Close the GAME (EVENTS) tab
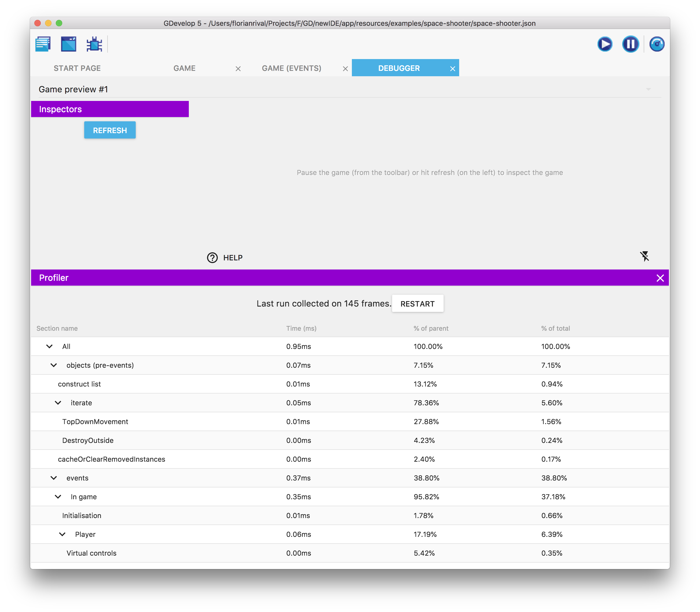700x612 pixels. (x=345, y=69)
